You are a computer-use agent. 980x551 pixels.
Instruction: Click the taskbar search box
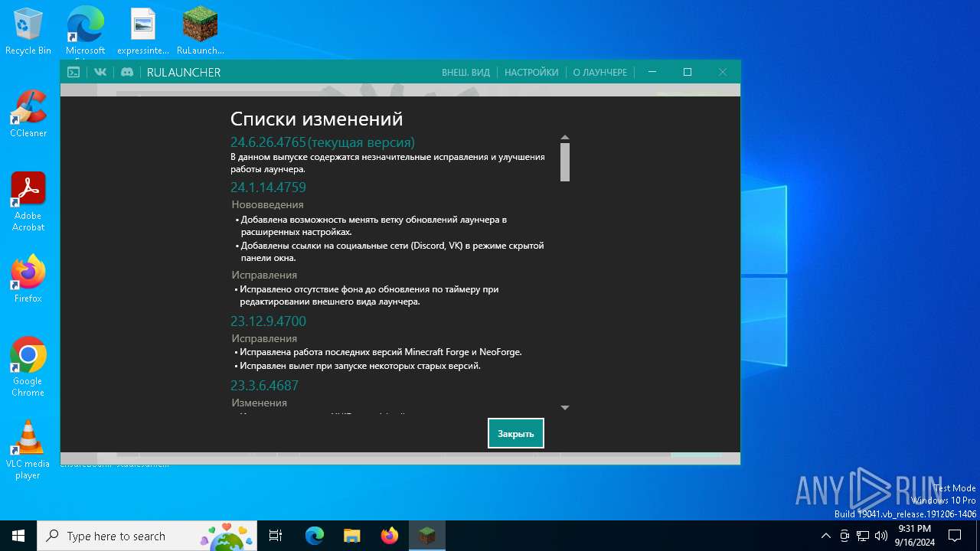[147, 536]
